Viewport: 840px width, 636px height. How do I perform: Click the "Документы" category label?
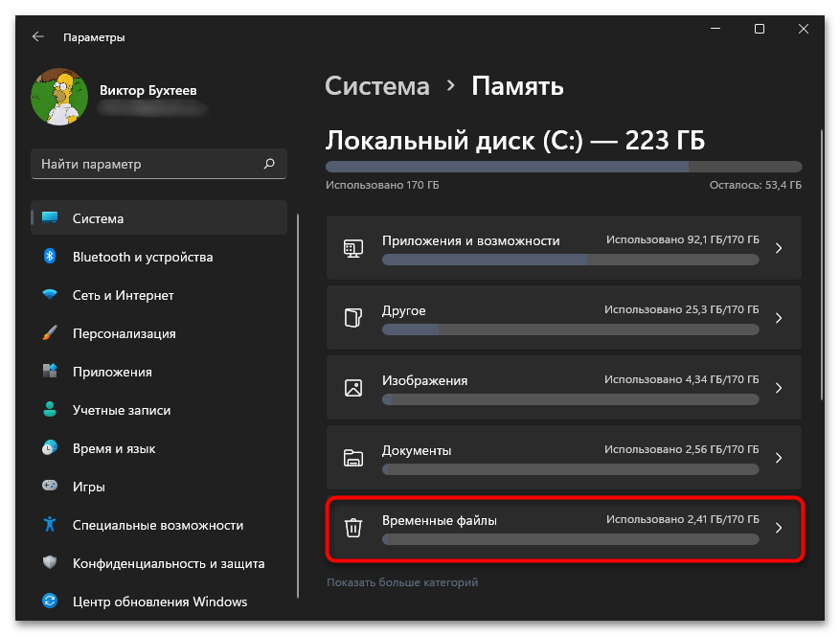click(x=417, y=450)
